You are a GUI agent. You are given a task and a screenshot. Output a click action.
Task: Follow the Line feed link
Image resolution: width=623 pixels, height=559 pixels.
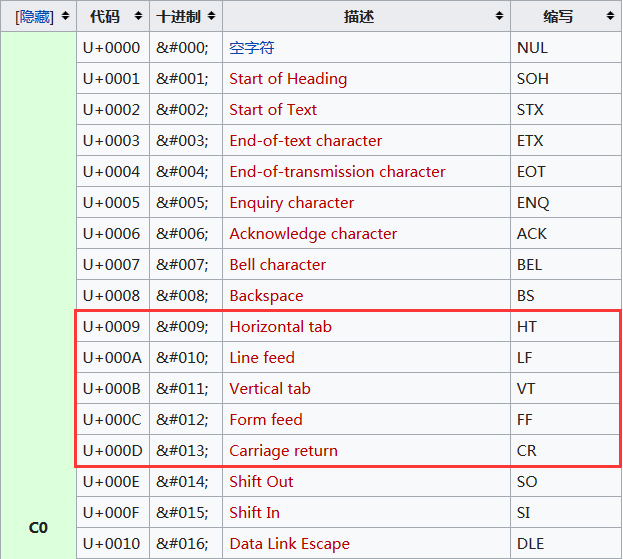262,358
